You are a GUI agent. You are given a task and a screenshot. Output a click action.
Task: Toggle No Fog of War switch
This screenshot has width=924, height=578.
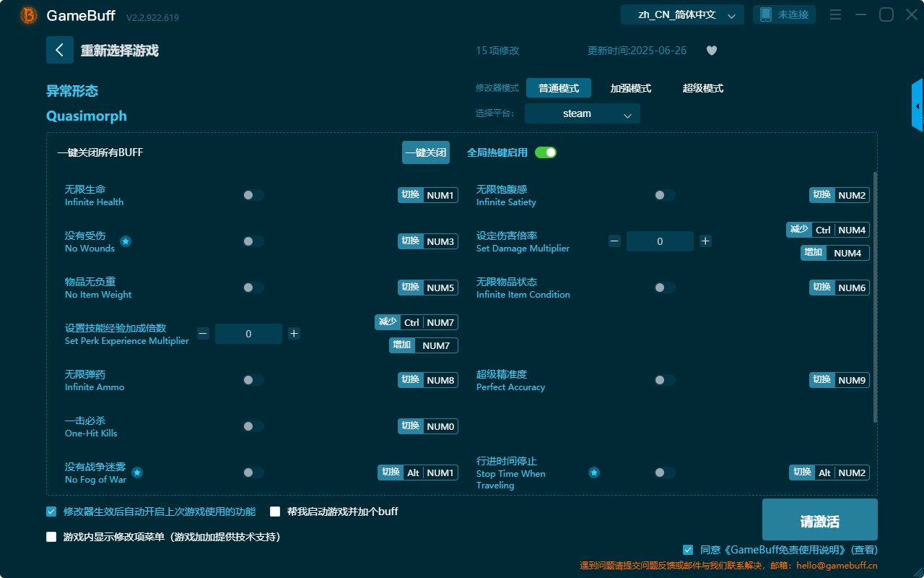click(x=253, y=473)
